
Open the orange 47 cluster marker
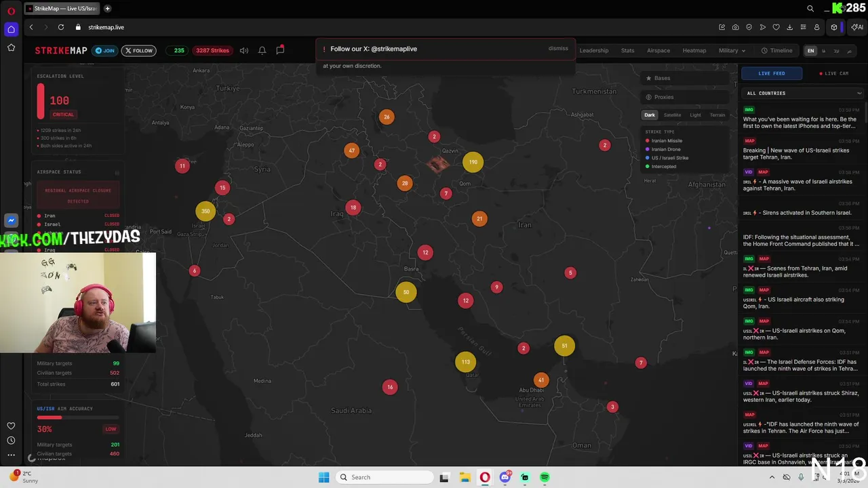[351, 150]
